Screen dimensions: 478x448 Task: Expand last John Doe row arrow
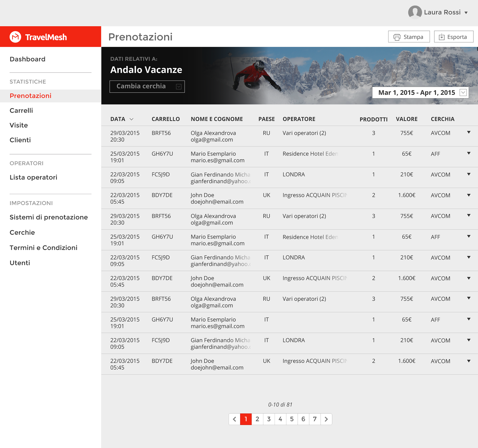tap(469, 361)
